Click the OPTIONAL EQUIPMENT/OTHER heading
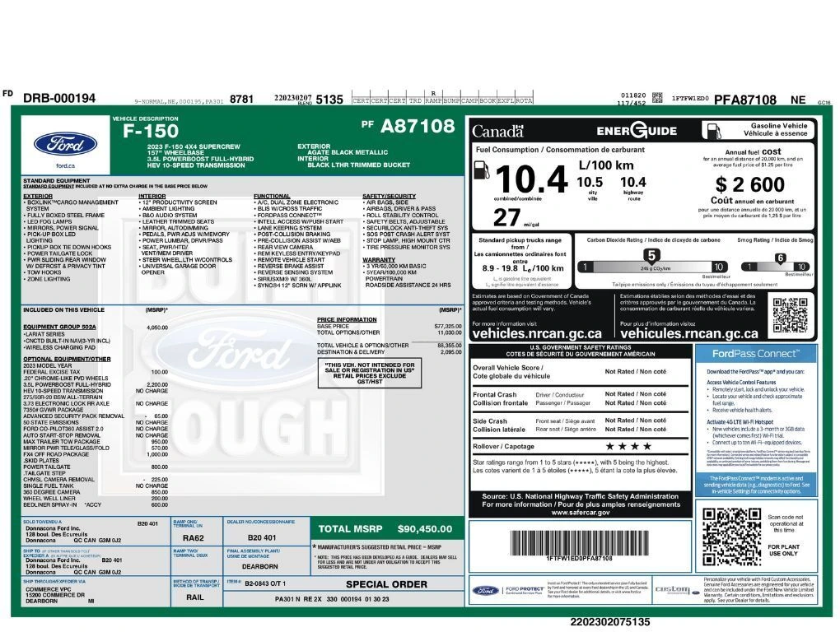Image resolution: width=840 pixels, height=632 pixels. [x=67, y=359]
